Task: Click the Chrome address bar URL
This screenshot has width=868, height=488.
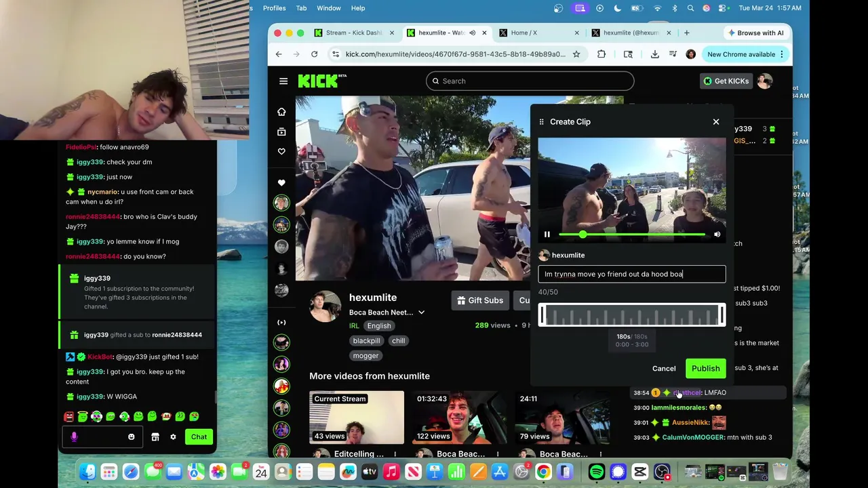Action: coord(455,54)
